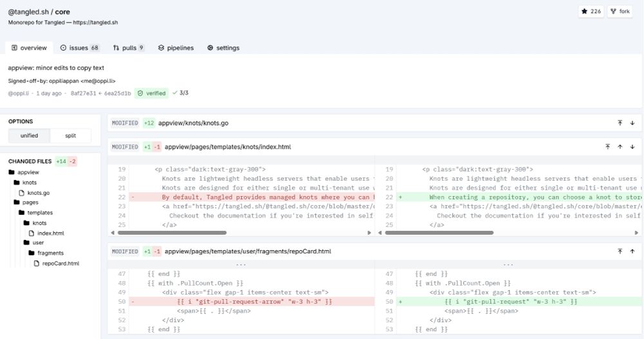
Task: Open commit hash 8af27e31
Action: click(x=83, y=93)
